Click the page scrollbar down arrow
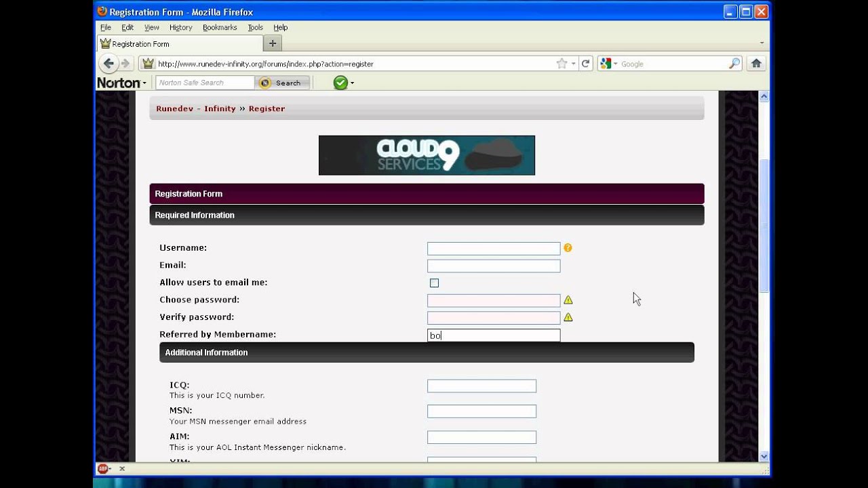This screenshot has width=868, height=488. (764, 456)
